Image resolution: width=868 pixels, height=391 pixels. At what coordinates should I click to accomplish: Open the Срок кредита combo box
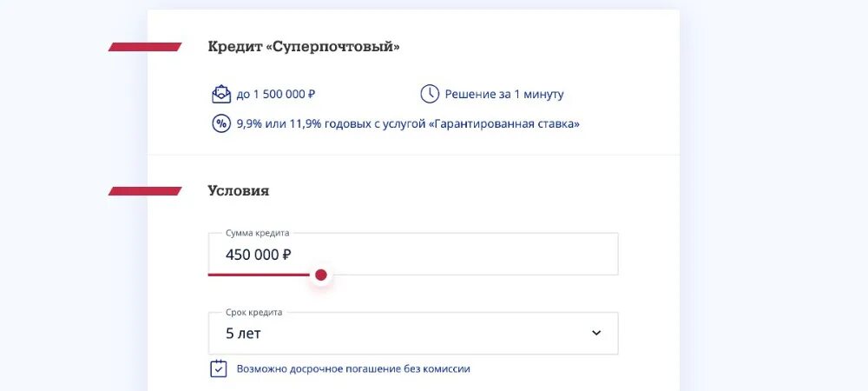(413, 334)
